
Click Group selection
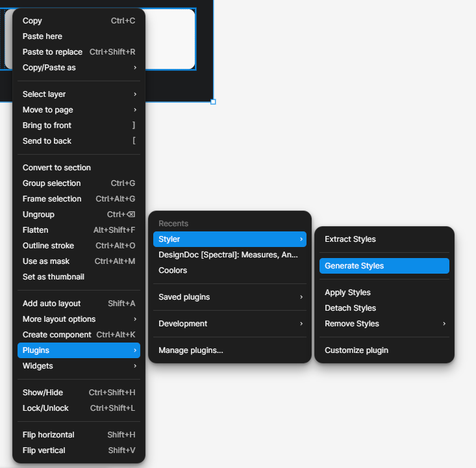click(x=79, y=183)
